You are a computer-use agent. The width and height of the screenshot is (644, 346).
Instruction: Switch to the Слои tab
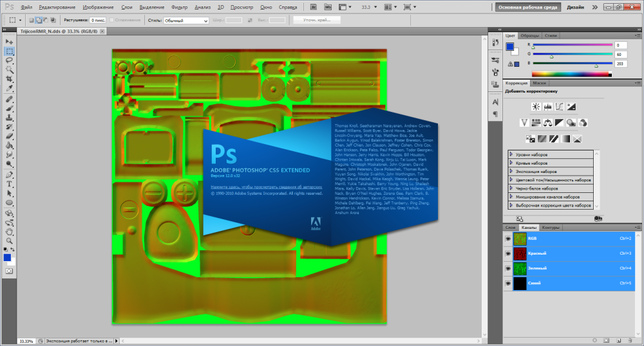coord(511,228)
